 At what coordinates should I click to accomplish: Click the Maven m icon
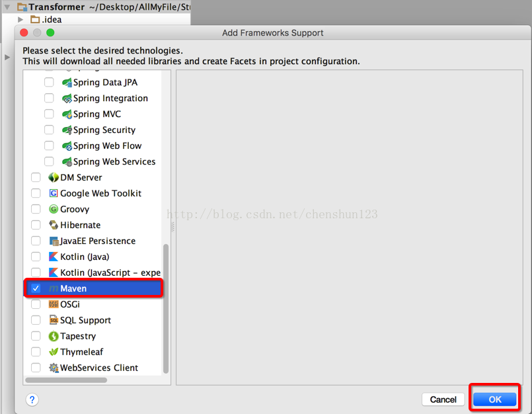pyautogui.click(x=54, y=289)
